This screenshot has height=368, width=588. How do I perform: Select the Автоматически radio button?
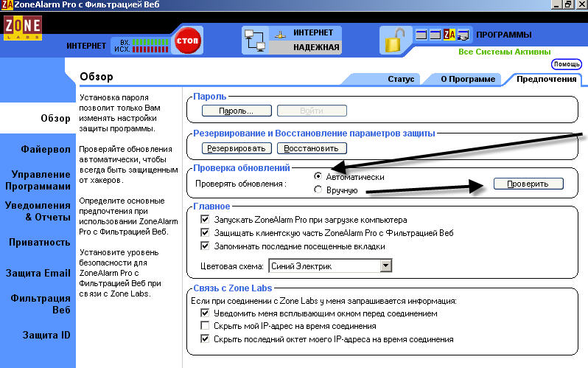(x=318, y=176)
